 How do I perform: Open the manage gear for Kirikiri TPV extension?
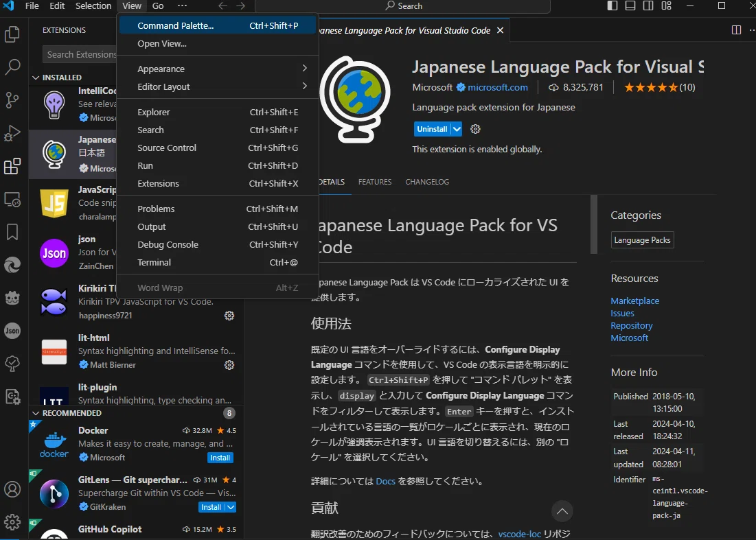tap(229, 316)
